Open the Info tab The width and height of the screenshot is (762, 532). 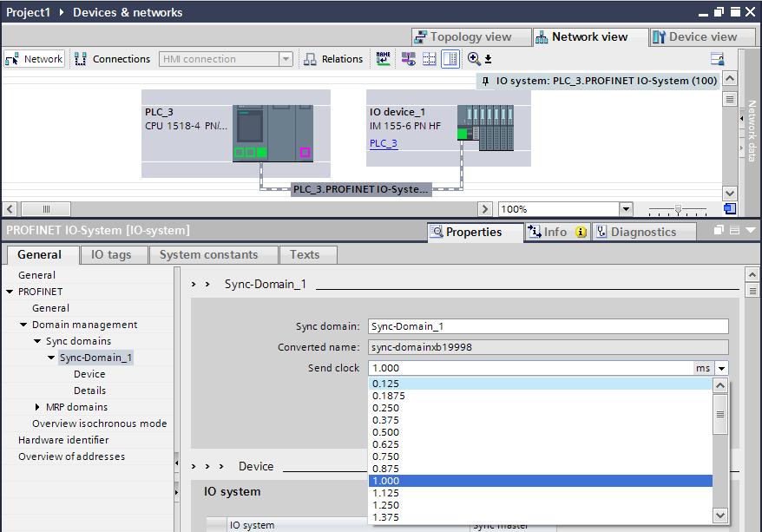(558, 232)
